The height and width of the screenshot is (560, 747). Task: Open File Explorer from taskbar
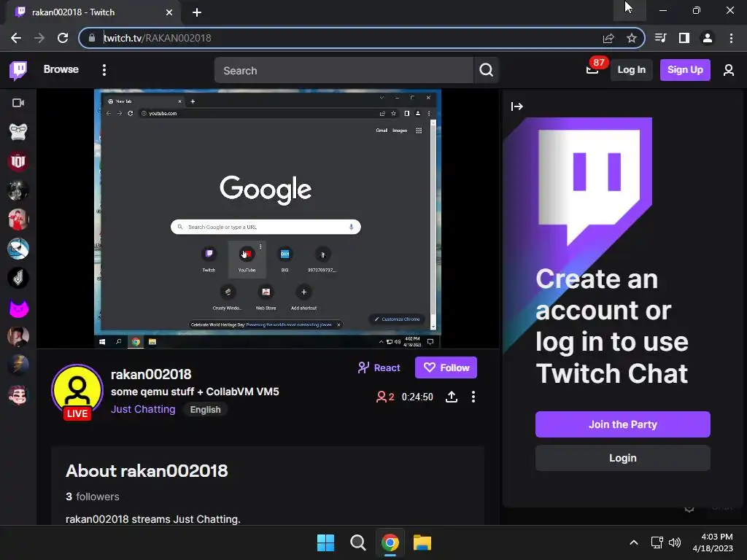(422, 542)
